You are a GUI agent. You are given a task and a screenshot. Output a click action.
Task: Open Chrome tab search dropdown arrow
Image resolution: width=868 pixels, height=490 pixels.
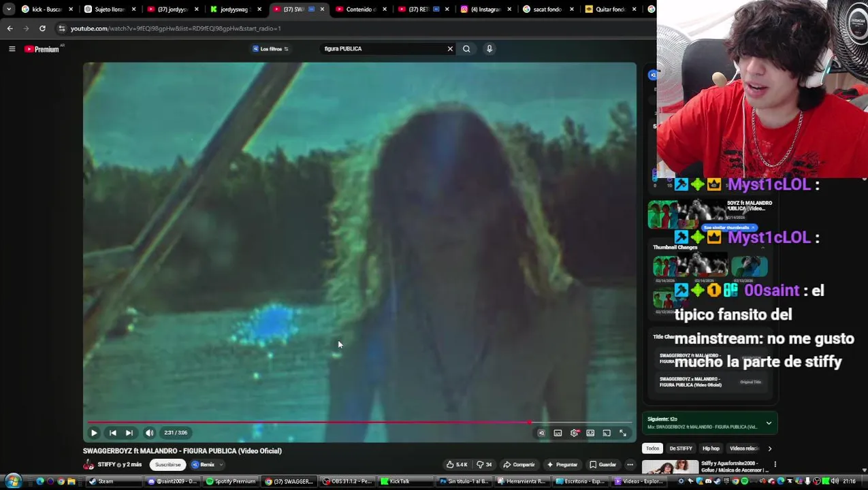tap(8, 10)
